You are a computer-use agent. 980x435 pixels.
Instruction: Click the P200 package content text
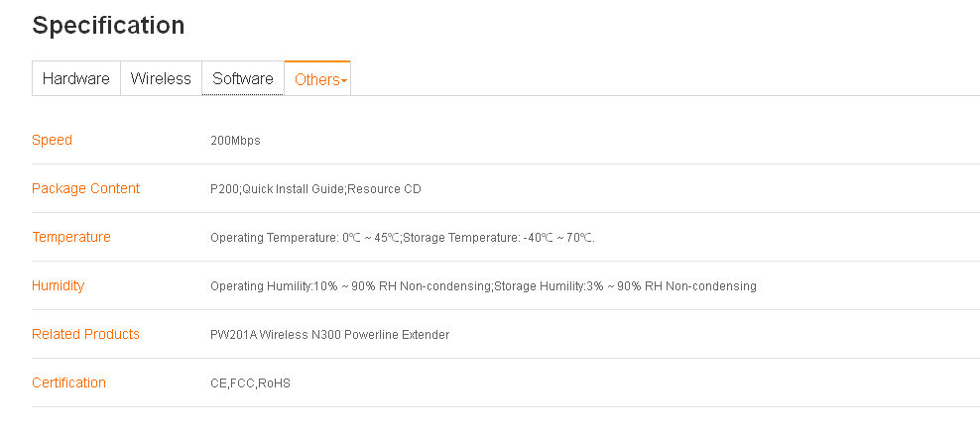pyautogui.click(x=224, y=189)
